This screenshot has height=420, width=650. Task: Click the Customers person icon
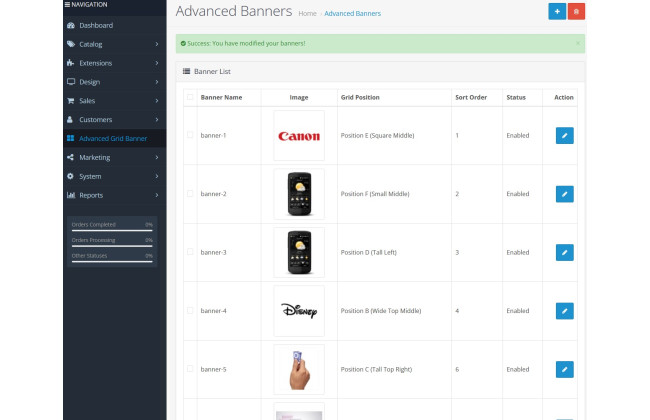click(x=70, y=119)
